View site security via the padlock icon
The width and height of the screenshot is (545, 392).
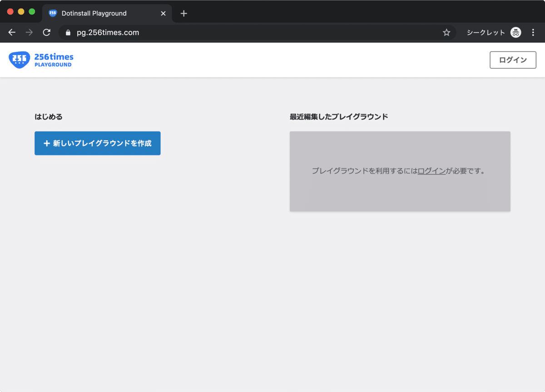[x=67, y=32]
